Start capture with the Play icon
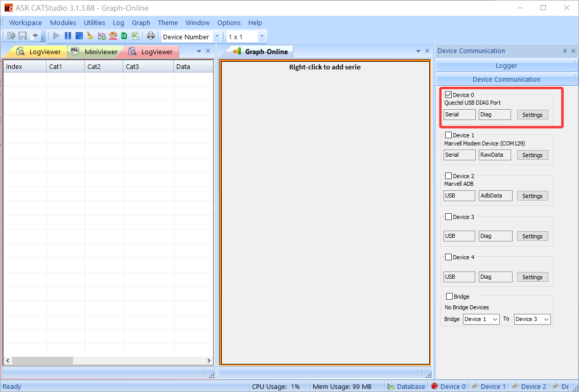The image size is (579, 392). (57, 36)
